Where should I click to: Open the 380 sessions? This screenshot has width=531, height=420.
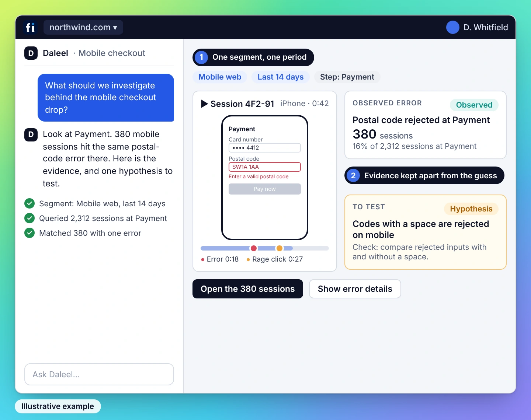coord(248,289)
